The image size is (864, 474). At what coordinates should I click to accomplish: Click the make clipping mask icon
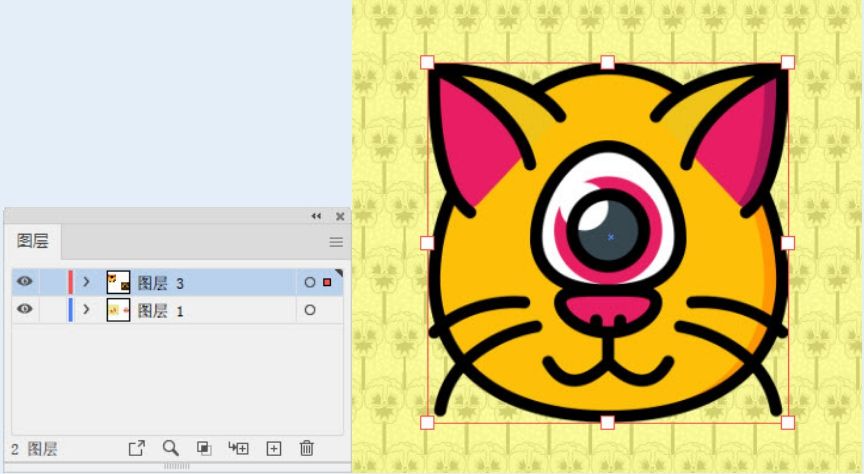[204, 448]
